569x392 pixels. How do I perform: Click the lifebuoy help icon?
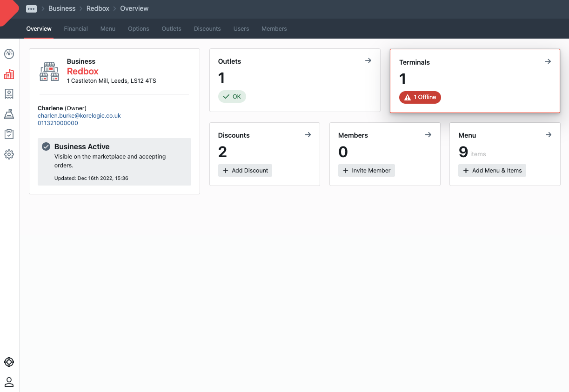(9, 362)
